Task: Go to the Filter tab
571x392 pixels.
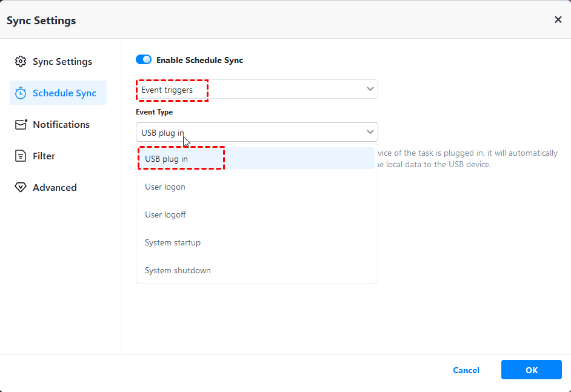Action: (x=44, y=156)
